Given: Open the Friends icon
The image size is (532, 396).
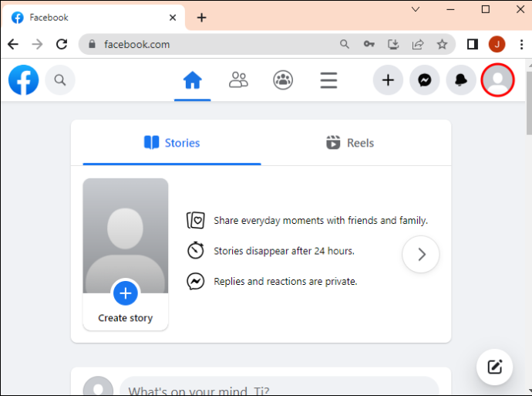Looking at the screenshot, I should pyautogui.click(x=238, y=80).
